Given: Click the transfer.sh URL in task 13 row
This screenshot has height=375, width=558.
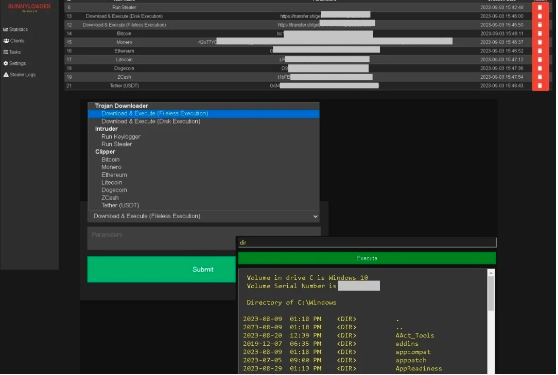Looking at the screenshot, I should [x=300, y=16].
